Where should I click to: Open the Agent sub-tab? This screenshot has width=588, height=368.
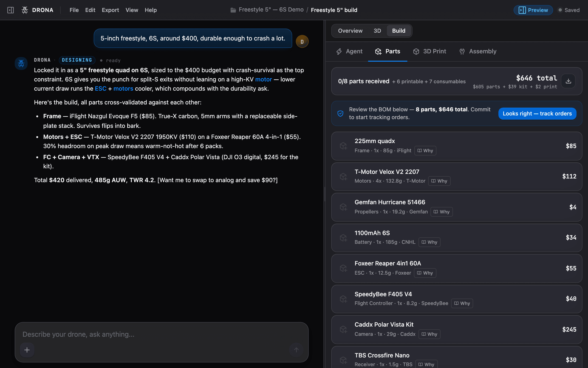[x=349, y=51]
